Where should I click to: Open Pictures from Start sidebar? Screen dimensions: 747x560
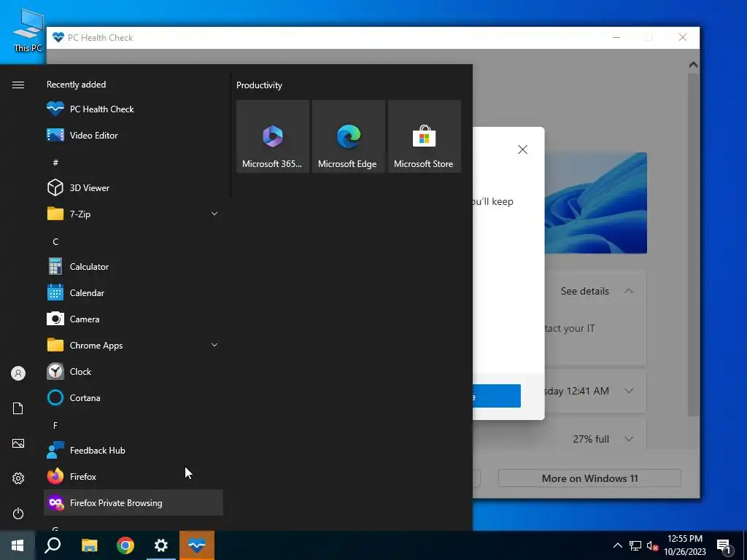coord(18,443)
